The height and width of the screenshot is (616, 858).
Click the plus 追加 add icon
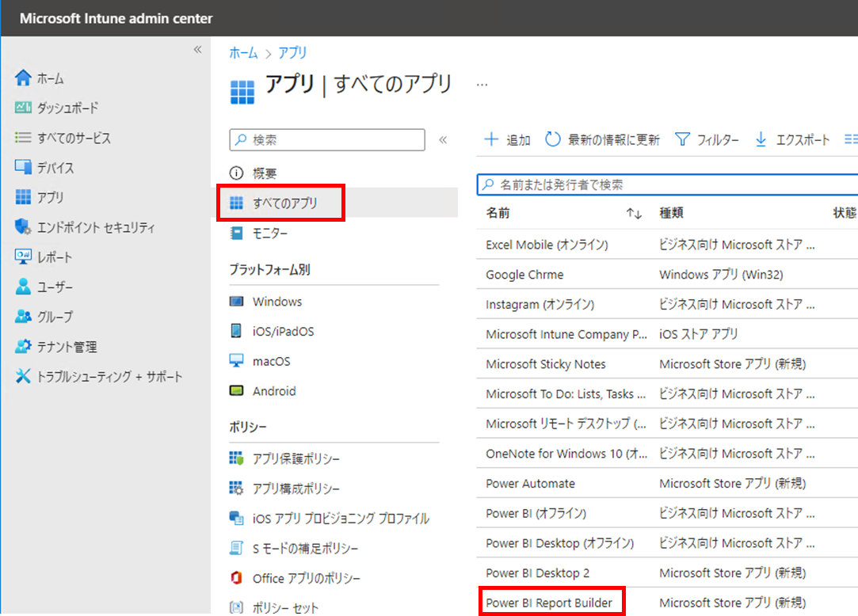(491, 139)
